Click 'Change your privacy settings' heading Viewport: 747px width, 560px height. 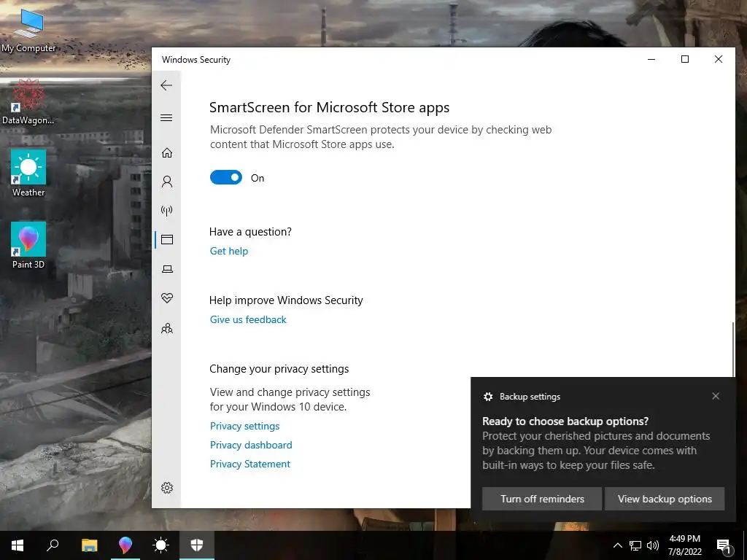[x=279, y=369]
